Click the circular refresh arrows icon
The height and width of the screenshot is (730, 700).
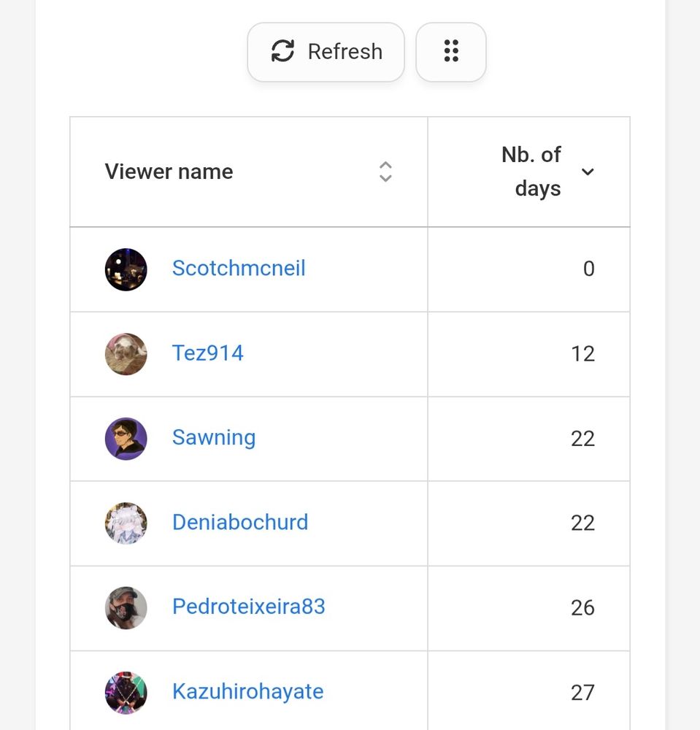(x=282, y=51)
